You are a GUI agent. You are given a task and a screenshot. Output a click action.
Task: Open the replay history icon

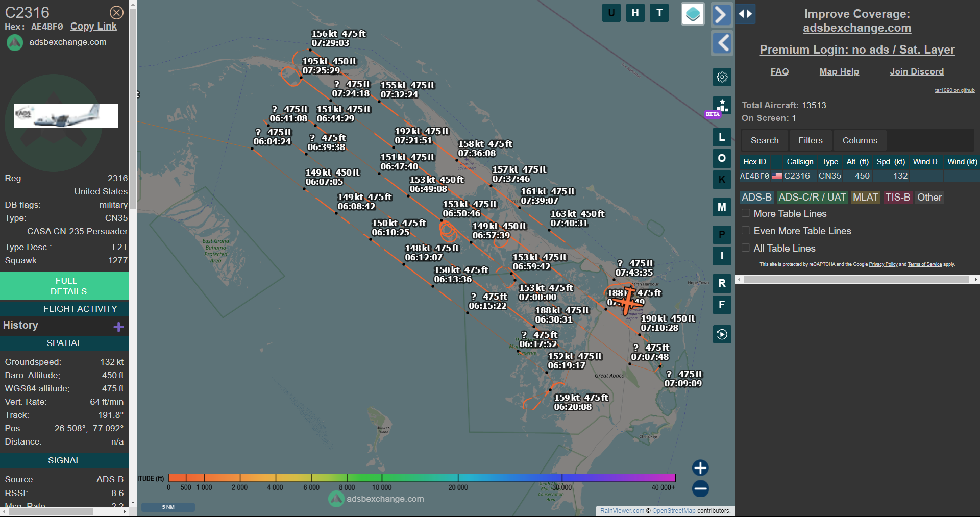(722, 334)
